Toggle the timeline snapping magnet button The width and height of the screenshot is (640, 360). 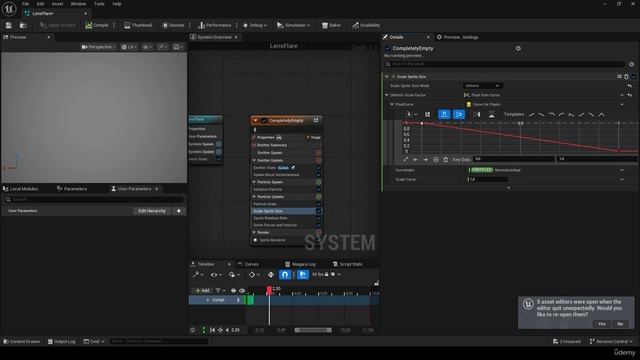pos(285,275)
